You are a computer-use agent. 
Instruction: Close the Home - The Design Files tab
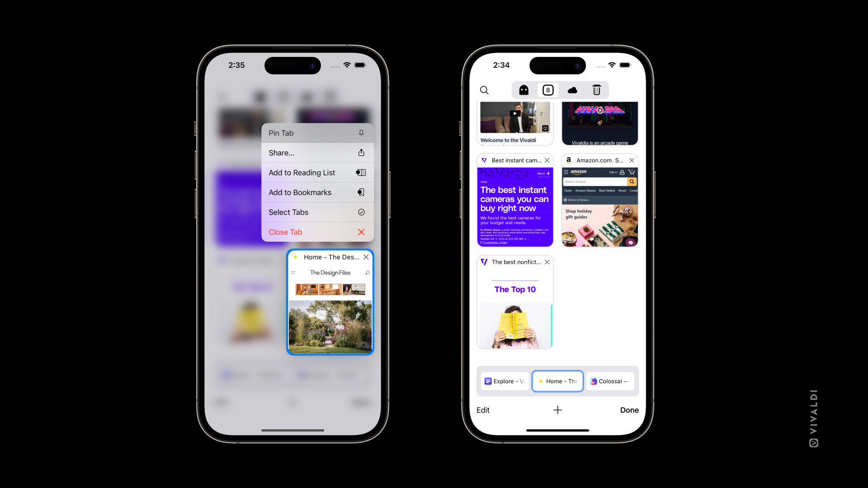point(367,257)
